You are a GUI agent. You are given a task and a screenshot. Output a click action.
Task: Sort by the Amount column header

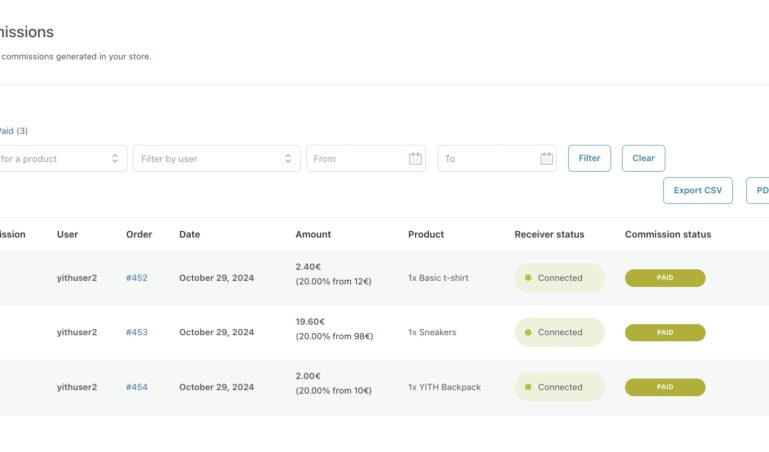(312, 234)
